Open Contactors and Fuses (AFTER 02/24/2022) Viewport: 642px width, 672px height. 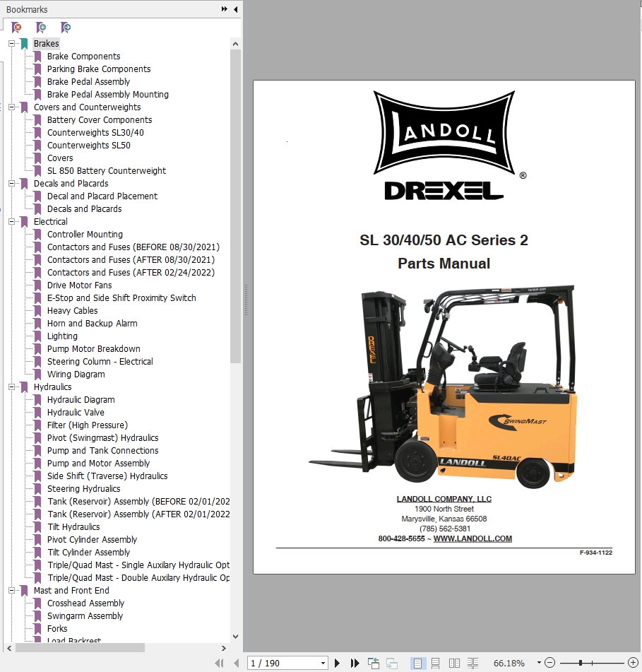coord(131,273)
